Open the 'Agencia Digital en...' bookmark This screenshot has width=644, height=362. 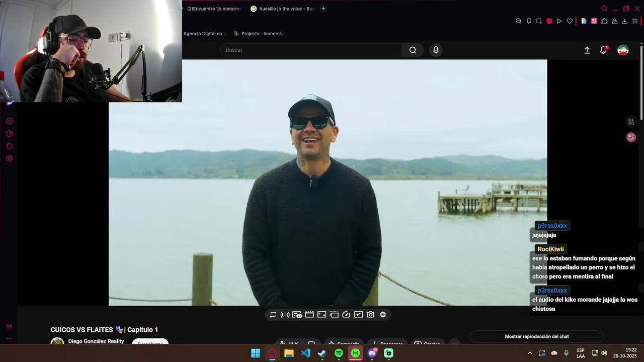tap(205, 34)
